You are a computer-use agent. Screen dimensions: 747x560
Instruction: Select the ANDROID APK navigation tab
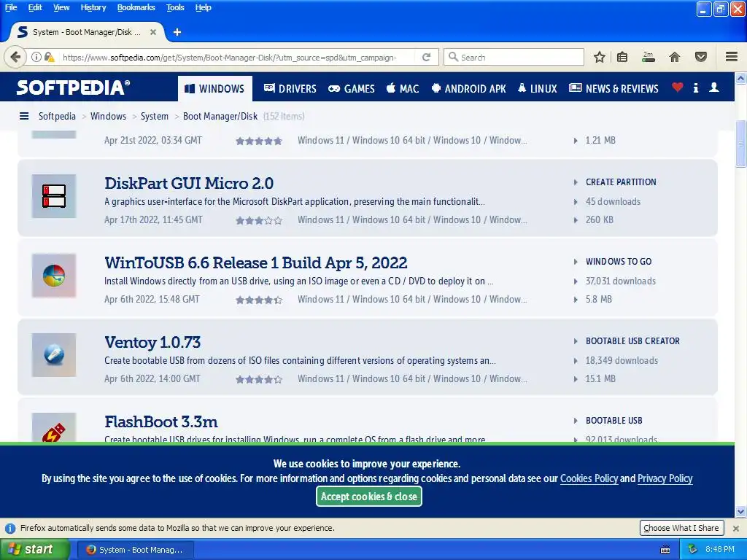(x=469, y=88)
